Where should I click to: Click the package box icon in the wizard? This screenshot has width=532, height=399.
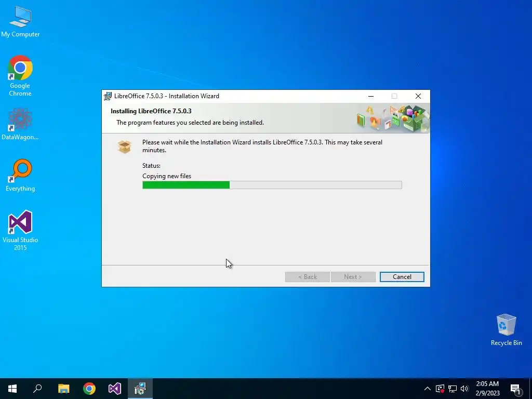[x=125, y=147]
